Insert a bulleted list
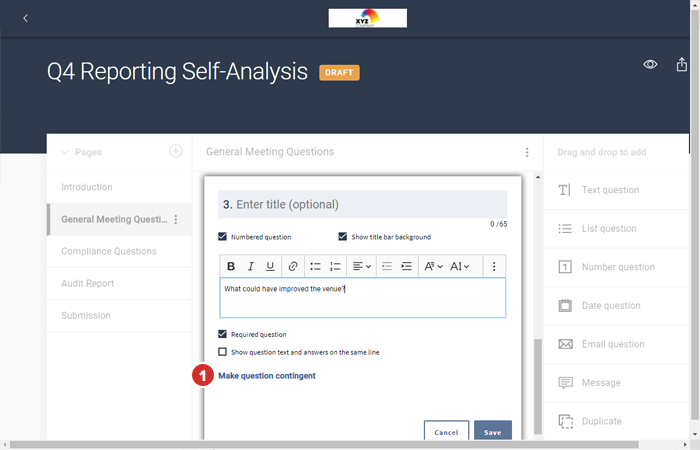The height and width of the screenshot is (450, 700). pyautogui.click(x=315, y=266)
